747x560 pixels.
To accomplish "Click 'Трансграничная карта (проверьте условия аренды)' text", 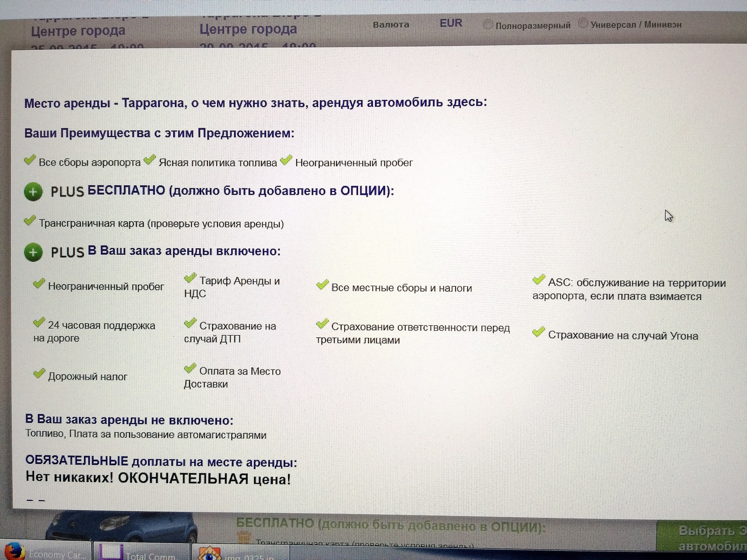I will tap(161, 224).
